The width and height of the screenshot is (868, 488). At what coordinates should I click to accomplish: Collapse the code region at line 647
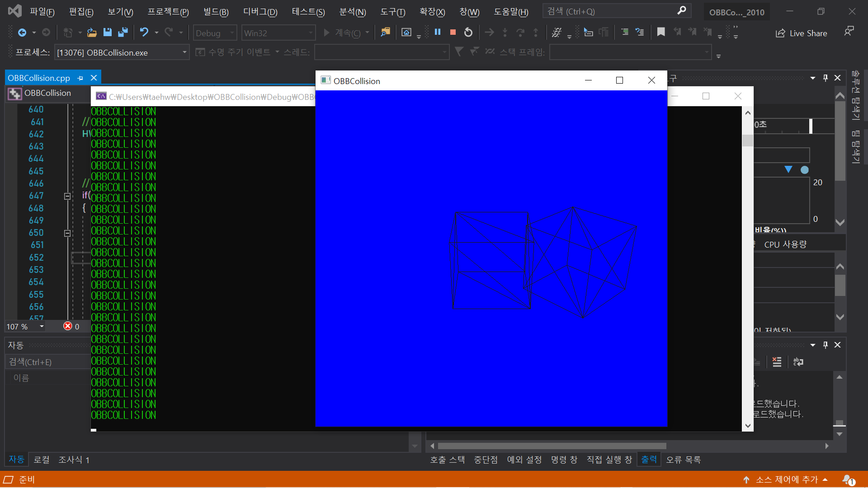click(x=67, y=196)
